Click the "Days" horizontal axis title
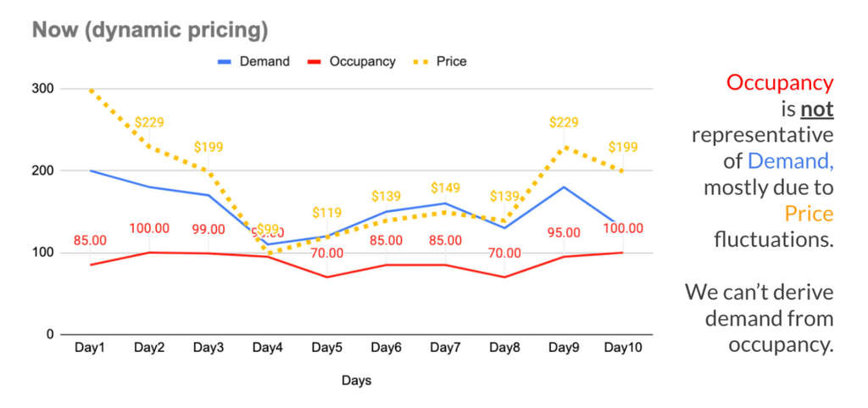This screenshot has height=408, width=868. point(356,381)
